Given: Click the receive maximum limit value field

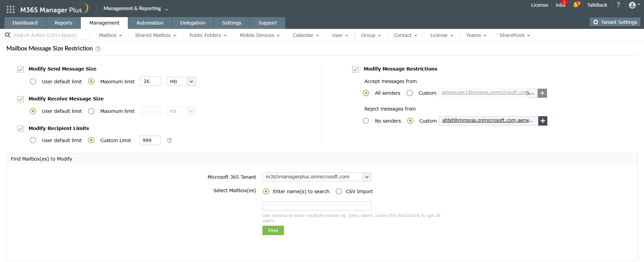Looking at the screenshot, I should pyautogui.click(x=151, y=111).
